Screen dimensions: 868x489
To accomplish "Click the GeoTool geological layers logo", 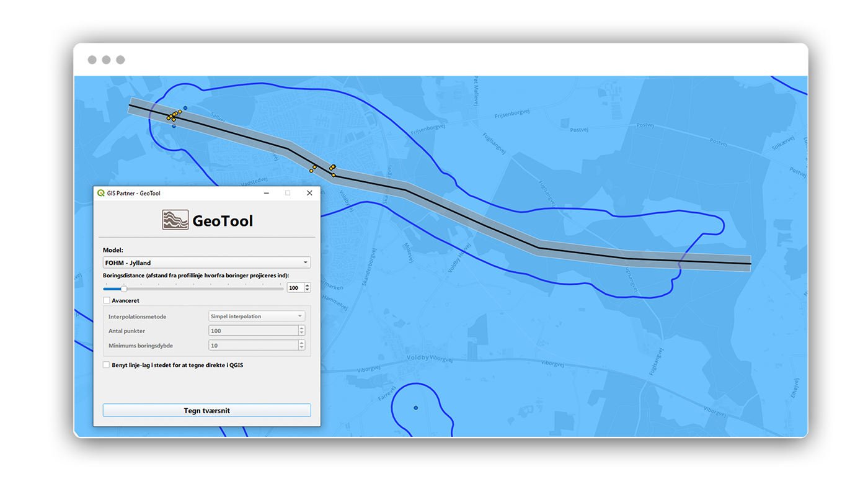I will [175, 220].
